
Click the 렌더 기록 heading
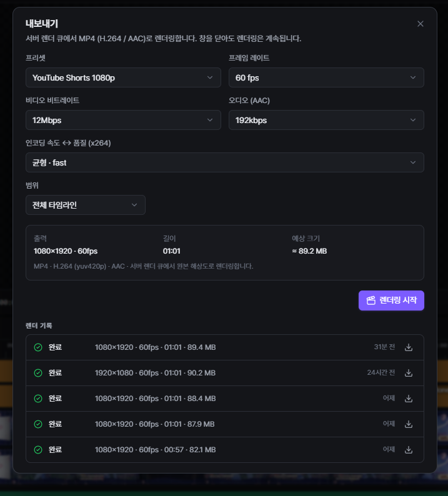(39, 326)
